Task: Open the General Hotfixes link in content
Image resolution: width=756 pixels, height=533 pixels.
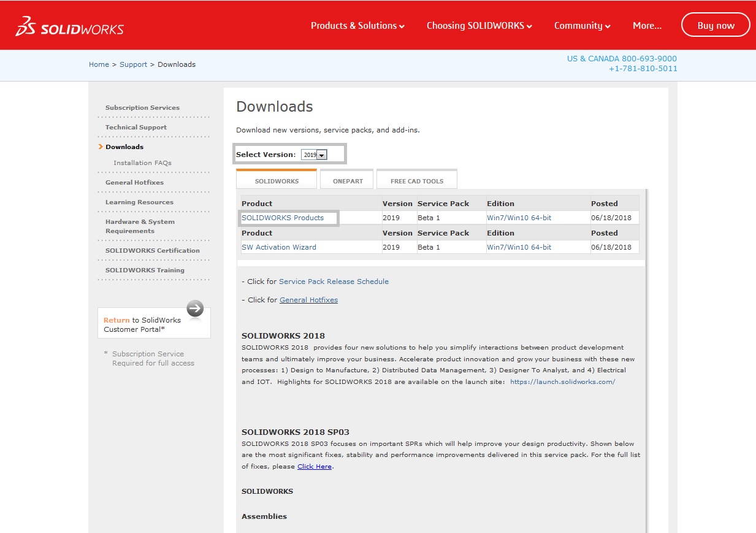Action: pyautogui.click(x=308, y=300)
